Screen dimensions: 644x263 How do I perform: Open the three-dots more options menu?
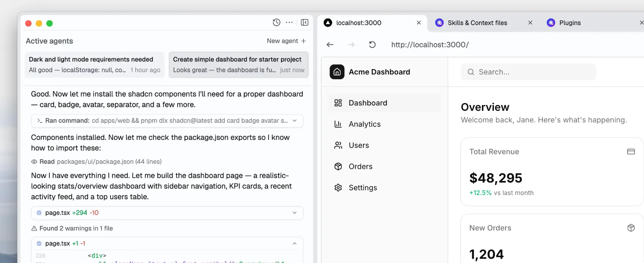289,23
